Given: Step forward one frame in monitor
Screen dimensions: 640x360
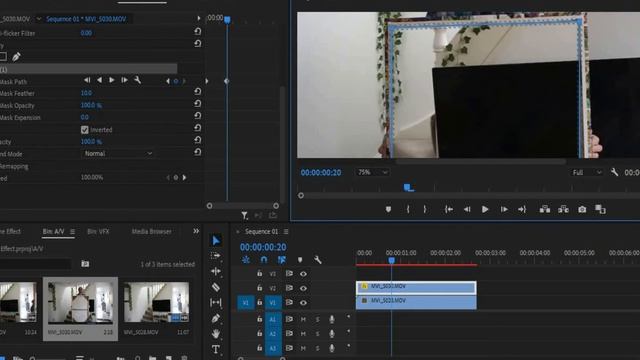Looking at the screenshot, I should [504, 209].
